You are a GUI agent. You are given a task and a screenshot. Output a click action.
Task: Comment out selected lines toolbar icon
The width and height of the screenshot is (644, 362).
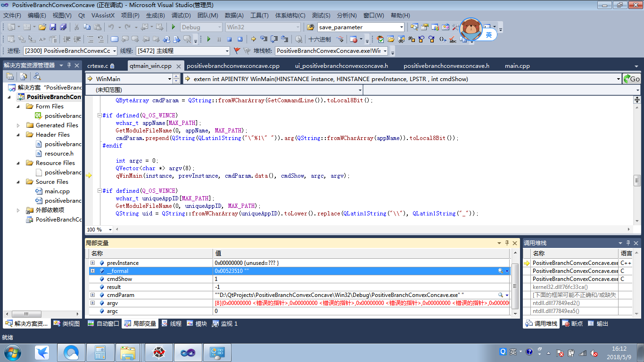90,39
